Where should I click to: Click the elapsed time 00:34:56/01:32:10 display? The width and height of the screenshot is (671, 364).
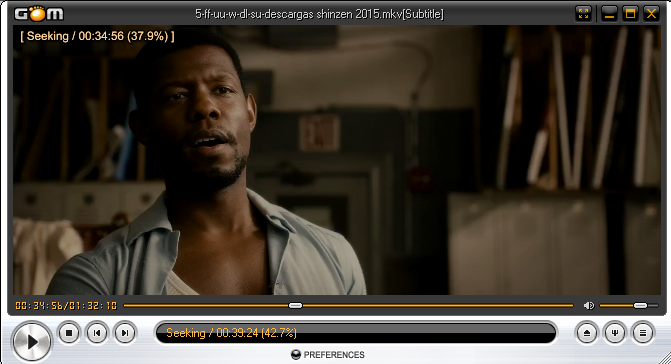click(66, 305)
